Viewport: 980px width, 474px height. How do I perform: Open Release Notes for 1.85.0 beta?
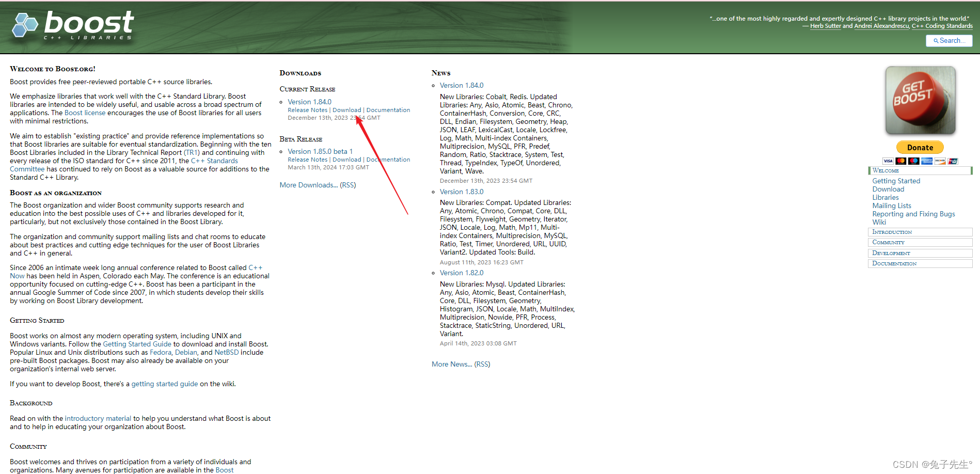tap(307, 160)
